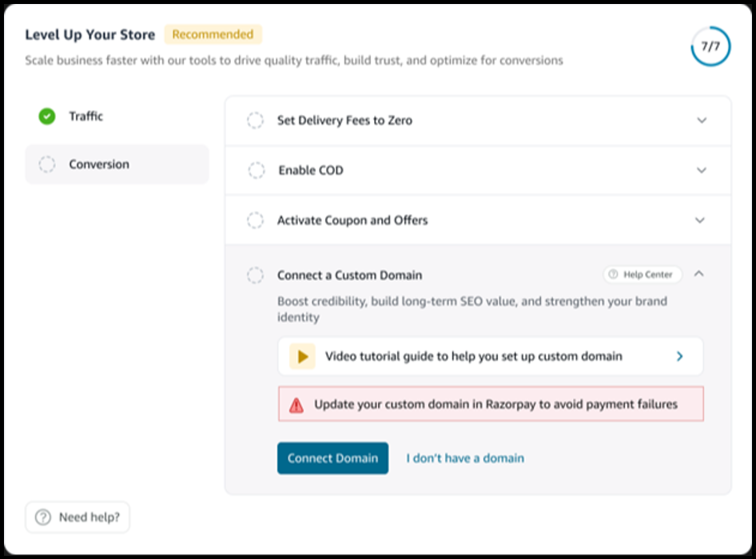The image size is (756, 559).
Task: Click the question mark icon in Need help
Action: pos(43,517)
